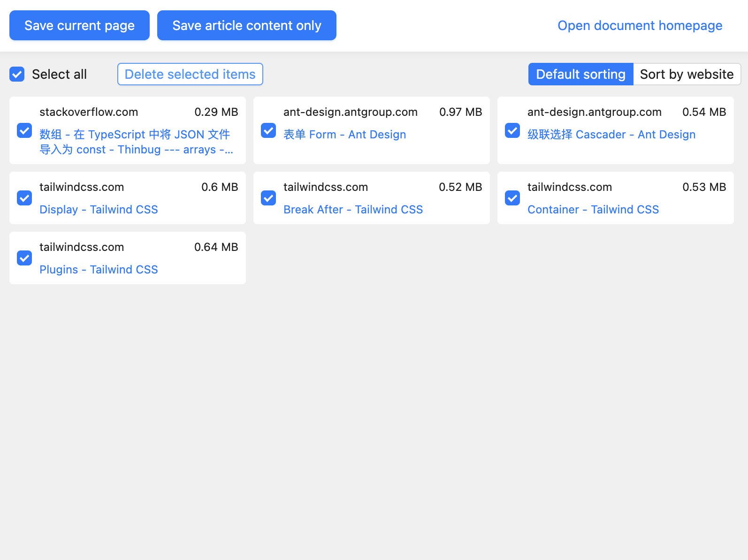748x560 pixels.
Task: Open document homepage link
Action: coord(640,25)
